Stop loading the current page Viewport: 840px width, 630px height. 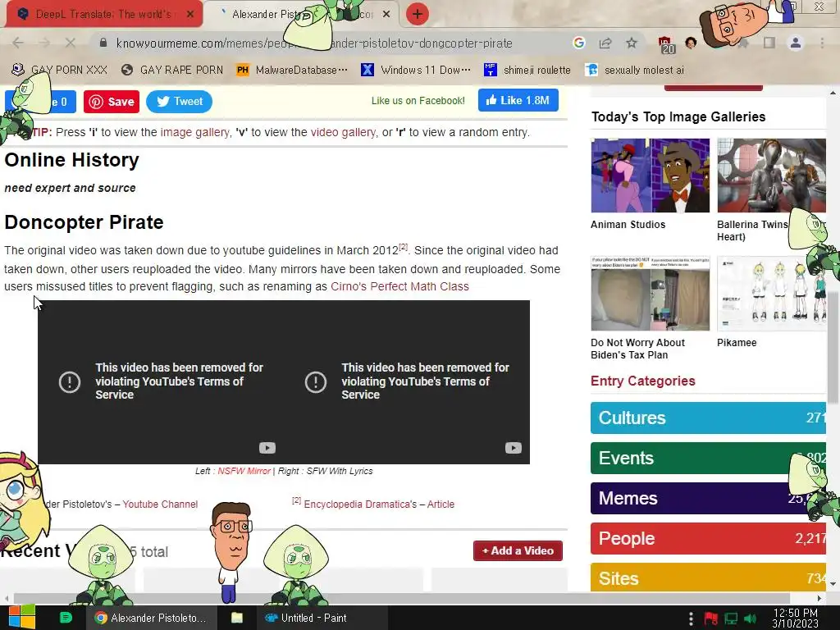[x=71, y=43]
